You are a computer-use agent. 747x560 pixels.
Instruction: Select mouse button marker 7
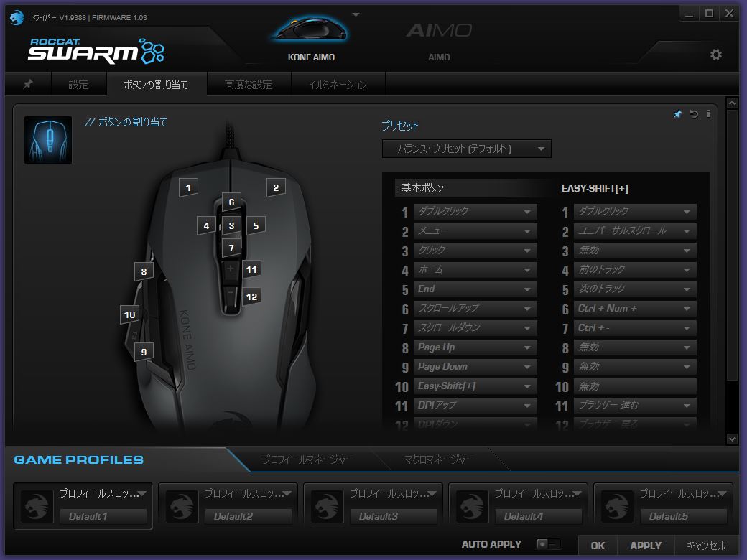(231, 248)
